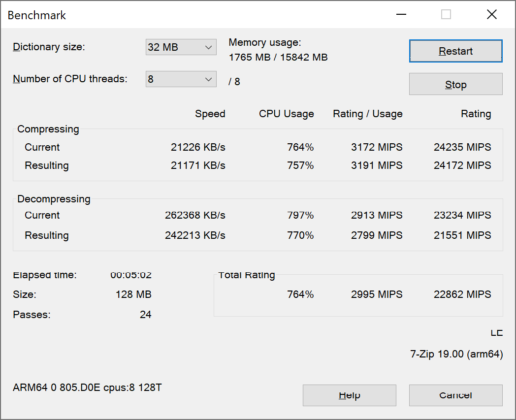Image resolution: width=516 pixels, height=420 pixels.
Task: Click compressing 3191 MIPS value
Action: [377, 165]
